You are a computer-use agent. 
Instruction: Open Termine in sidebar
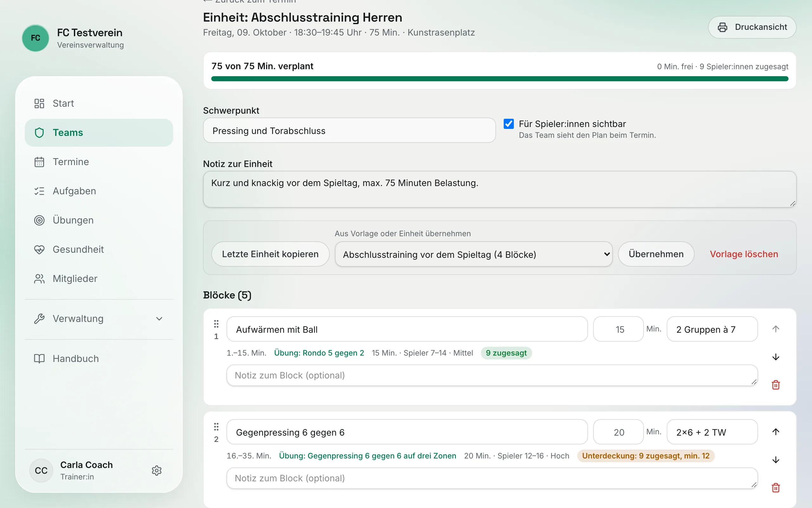[x=99, y=162]
